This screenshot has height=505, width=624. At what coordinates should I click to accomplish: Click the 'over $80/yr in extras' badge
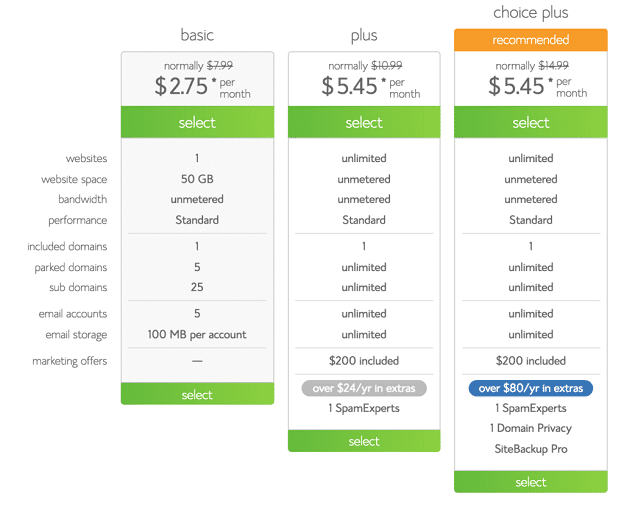tap(530, 387)
